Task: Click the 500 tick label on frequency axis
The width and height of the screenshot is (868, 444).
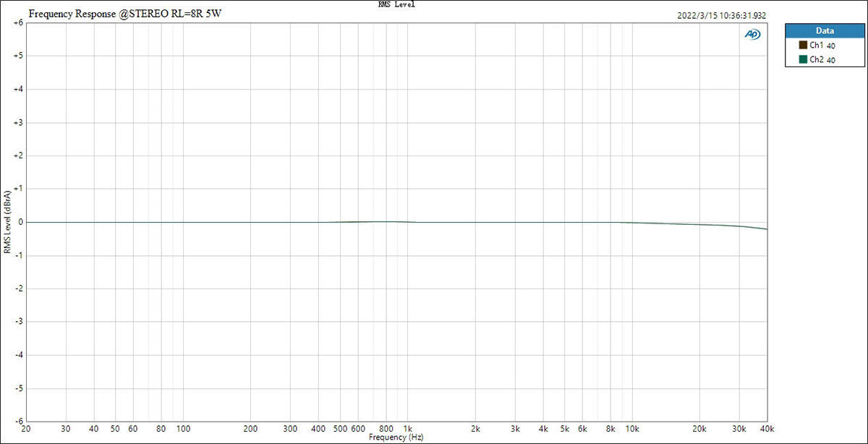Action: click(340, 429)
